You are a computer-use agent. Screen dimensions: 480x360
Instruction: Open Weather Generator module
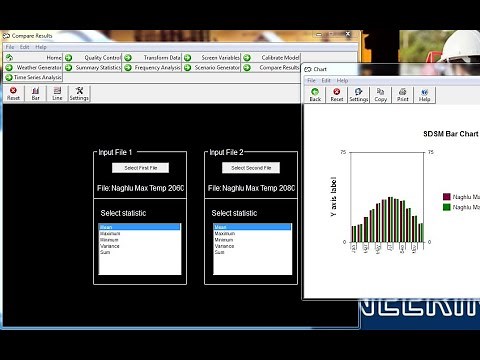(x=33, y=68)
